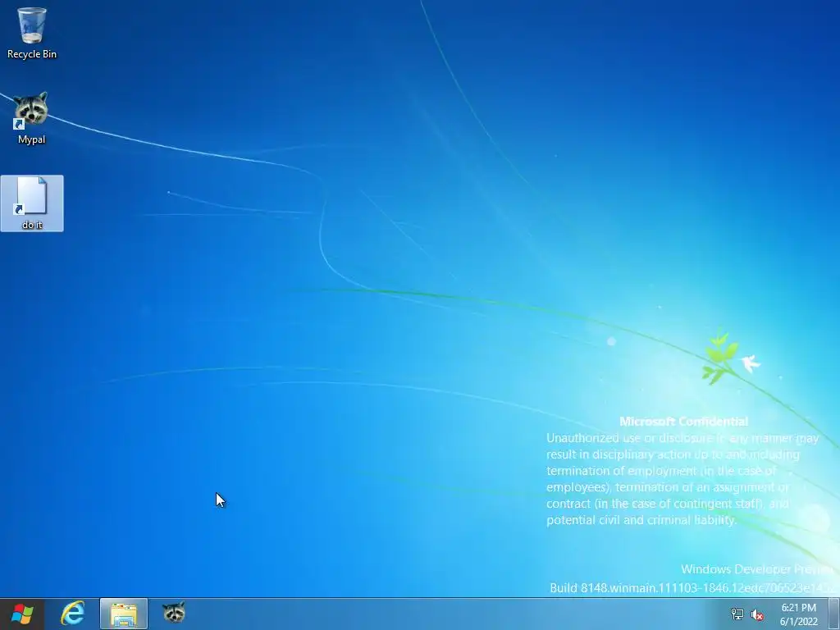Launch Internet Explorer from the taskbar
Viewport: 840px width, 630px height.
(x=72, y=614)
